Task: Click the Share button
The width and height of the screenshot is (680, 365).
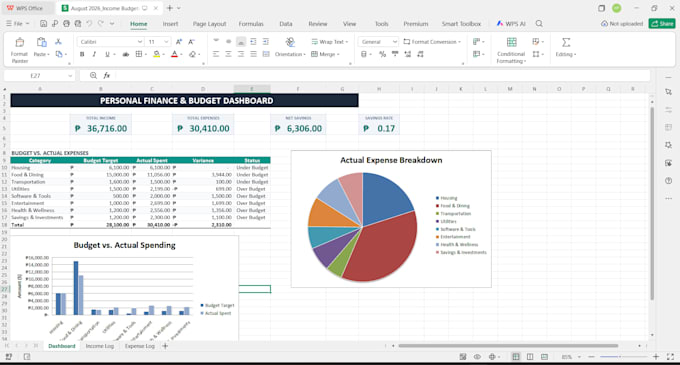Action: (x=662, y=23)
